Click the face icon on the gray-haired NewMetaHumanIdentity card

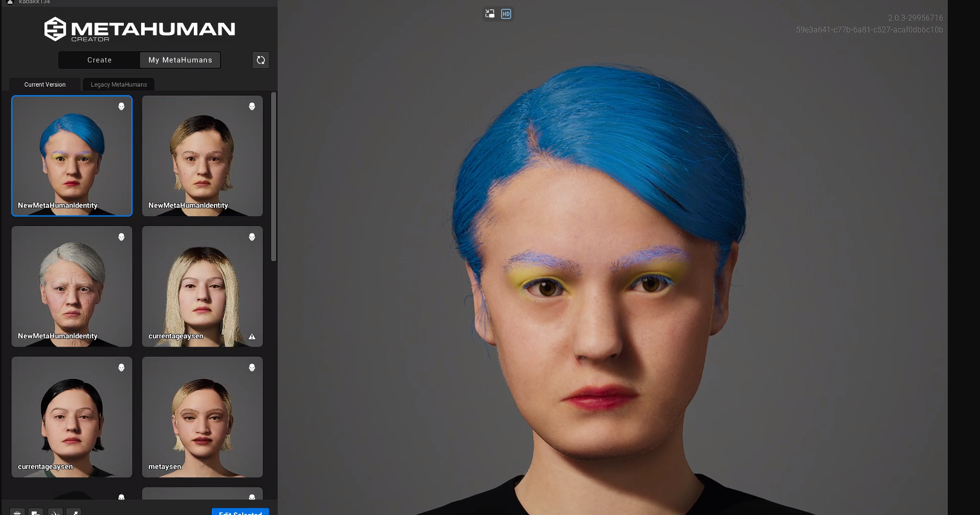pos(121,237)
